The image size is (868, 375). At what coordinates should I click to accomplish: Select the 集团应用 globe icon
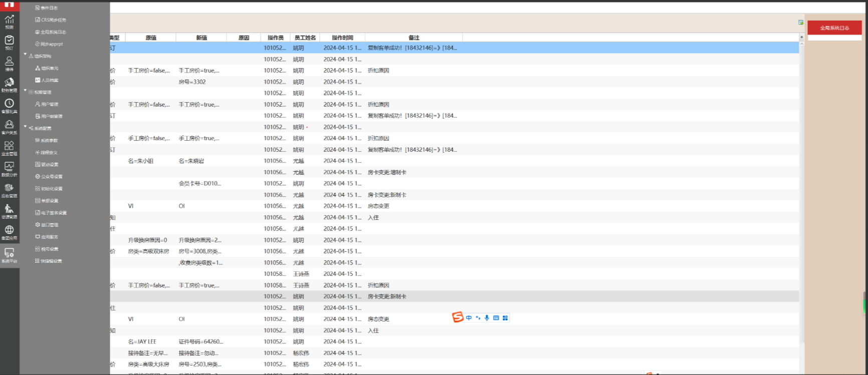(9, 232)
